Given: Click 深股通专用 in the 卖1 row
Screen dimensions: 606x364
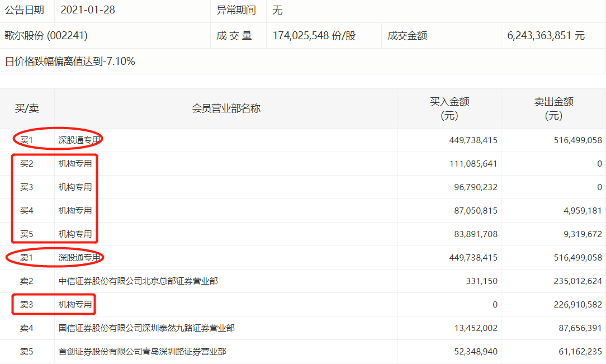Looking at the screenshot, I should coord(79,258).
